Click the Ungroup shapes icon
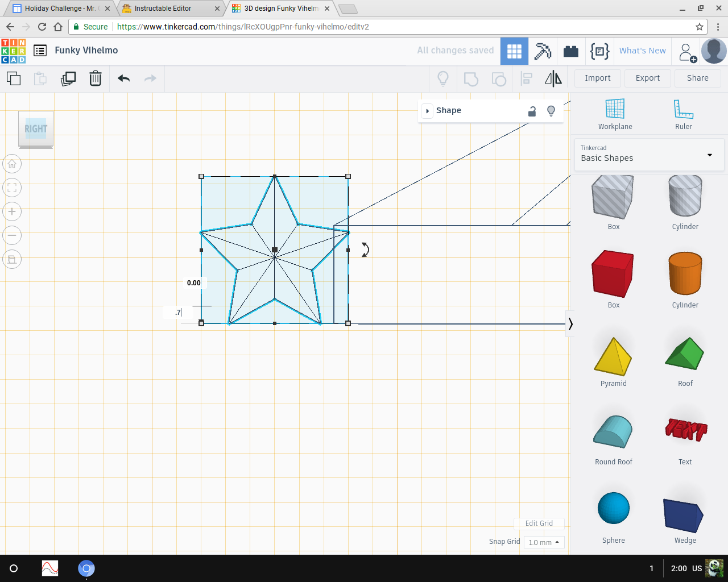This screenshot has width=728, height=582. coord(499,78)
